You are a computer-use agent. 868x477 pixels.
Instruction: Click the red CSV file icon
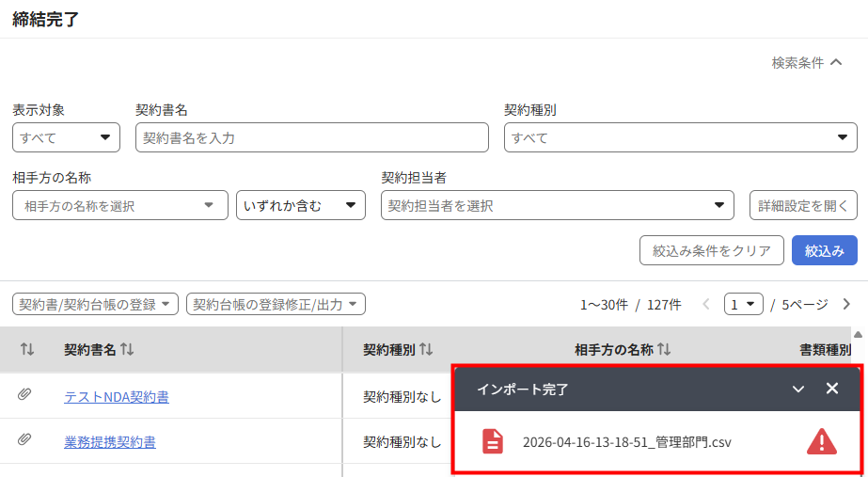click(493, 441)
